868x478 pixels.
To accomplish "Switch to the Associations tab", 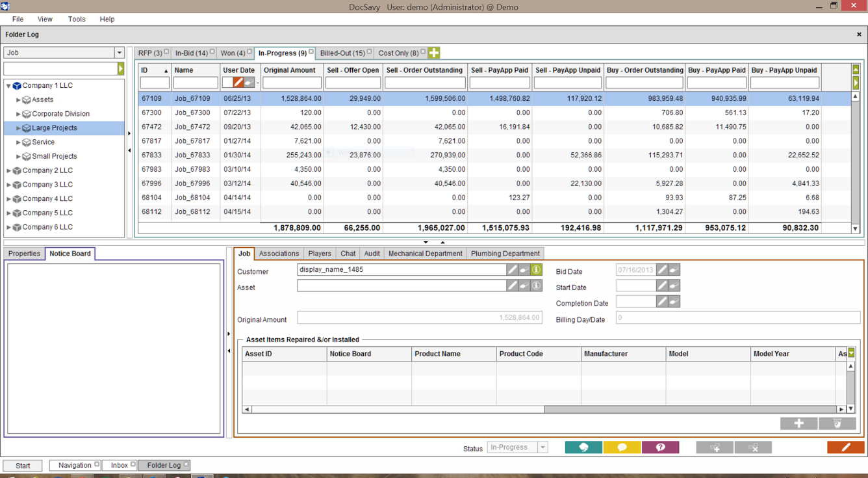I will [x=279, y=254].
